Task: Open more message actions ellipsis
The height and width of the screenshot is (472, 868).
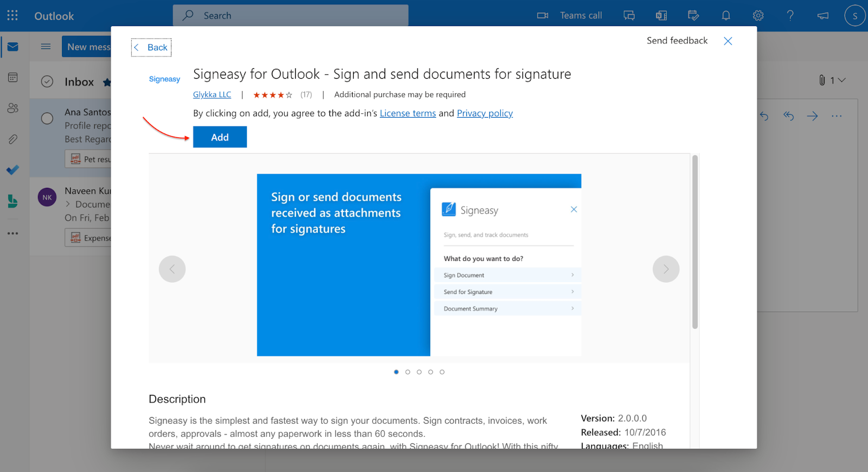Action: pos(837,116)
